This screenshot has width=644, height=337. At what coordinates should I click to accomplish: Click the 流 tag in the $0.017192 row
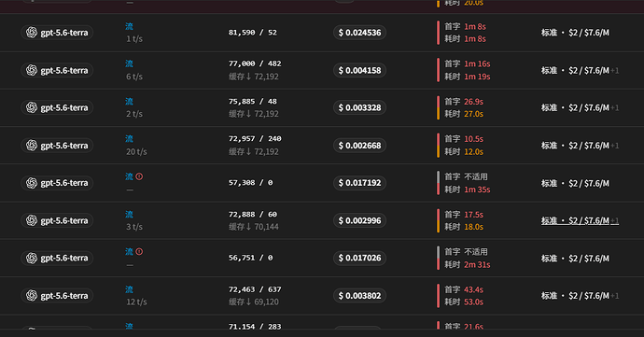[x=129, y=176]
